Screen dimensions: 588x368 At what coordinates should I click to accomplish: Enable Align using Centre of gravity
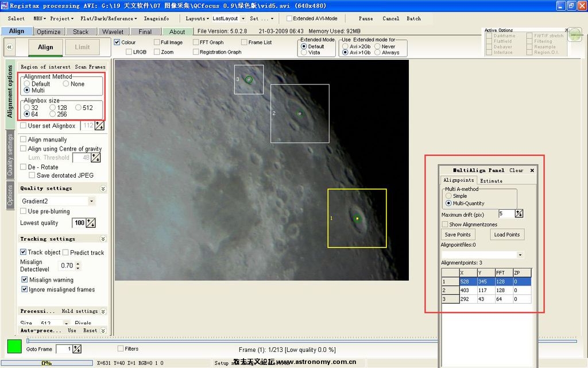click(23, 149)
